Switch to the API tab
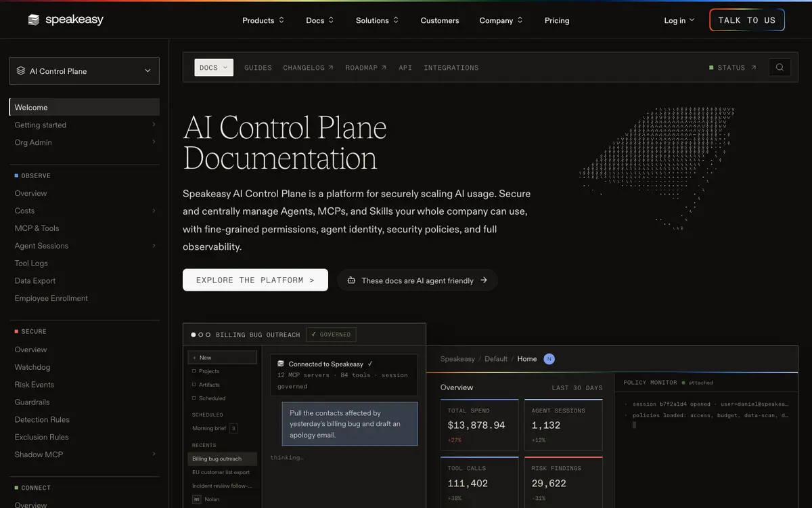The image size is (812, 508). click(405, 68)
